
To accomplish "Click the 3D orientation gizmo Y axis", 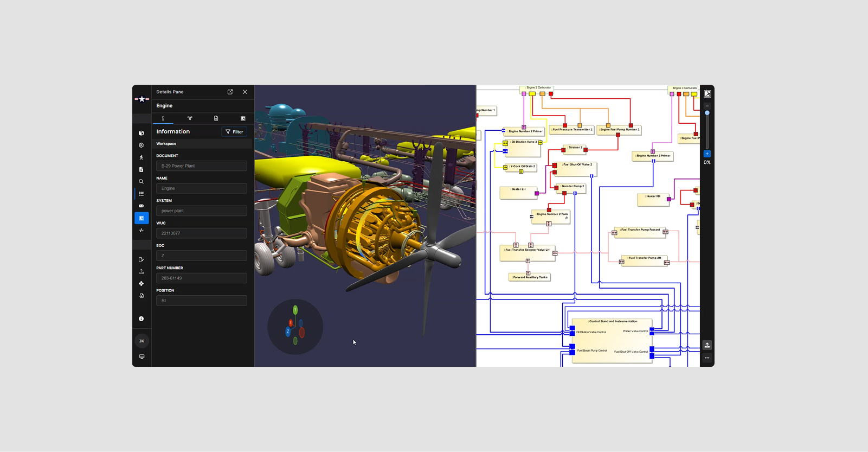I will (x=295, y=310).
